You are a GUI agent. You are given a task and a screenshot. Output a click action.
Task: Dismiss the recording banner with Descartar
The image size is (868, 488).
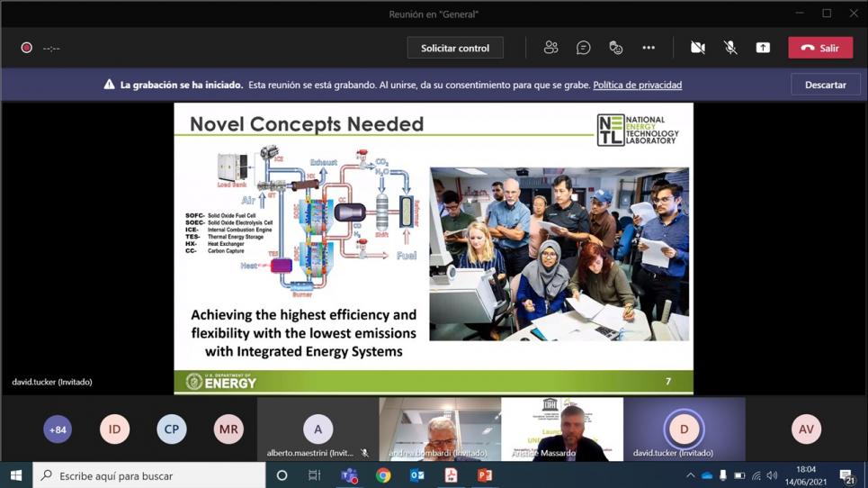pos(825,85)
